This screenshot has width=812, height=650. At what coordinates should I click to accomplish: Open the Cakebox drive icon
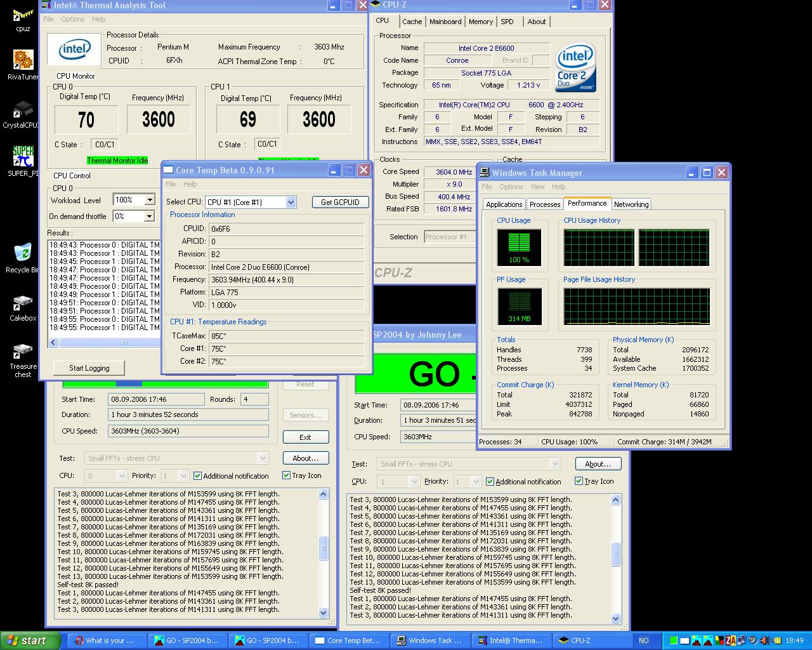click(x=23, y=306)
